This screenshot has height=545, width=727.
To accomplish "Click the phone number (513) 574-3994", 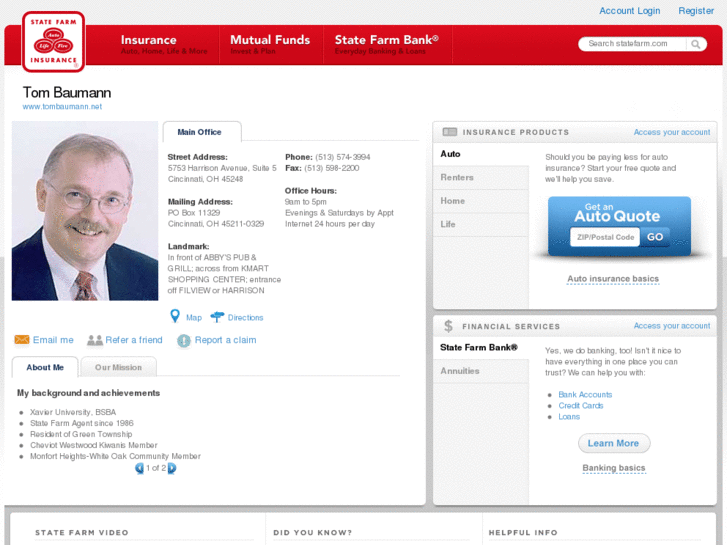I will click(343, 157).
